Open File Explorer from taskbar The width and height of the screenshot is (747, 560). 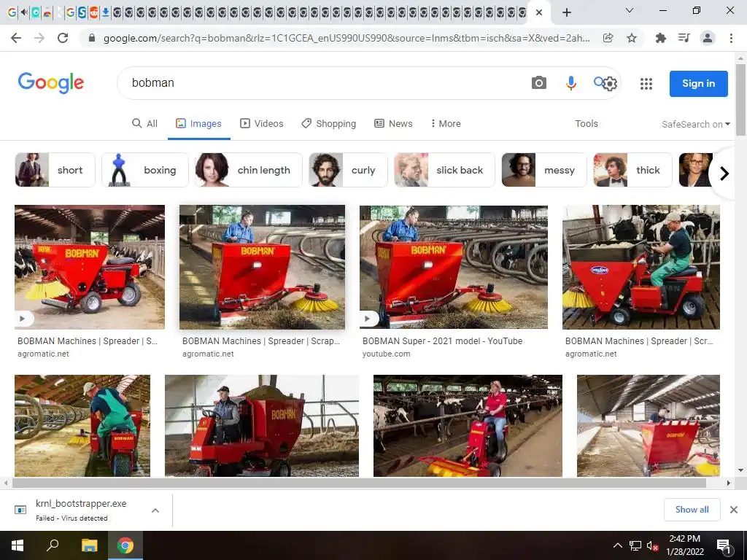click(x=89, y=545)
